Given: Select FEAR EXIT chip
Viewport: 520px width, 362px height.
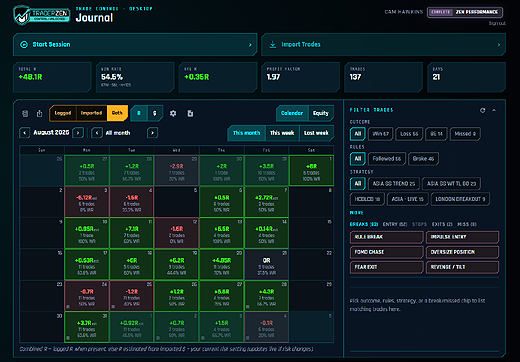Looking at the screenshot, I should (x=387, y=267).
